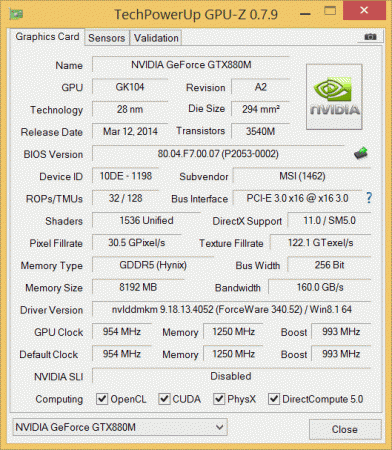Click Memory Type field GDDR5 (Hynix)

[x=153, y=265]
